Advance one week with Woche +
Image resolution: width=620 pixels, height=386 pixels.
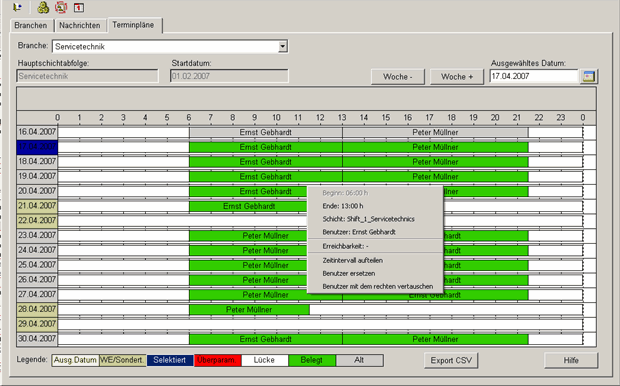(x=457, y=77)
